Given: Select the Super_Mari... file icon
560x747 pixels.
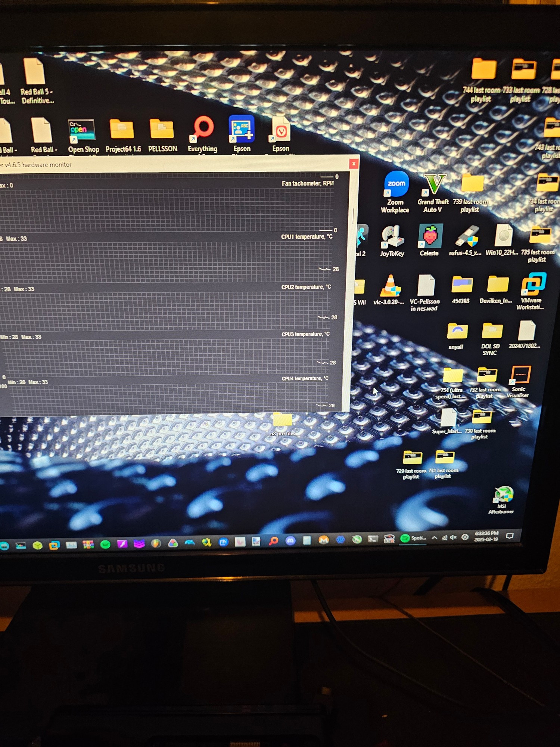Looking at the screenshot, I should click(447, 421).
